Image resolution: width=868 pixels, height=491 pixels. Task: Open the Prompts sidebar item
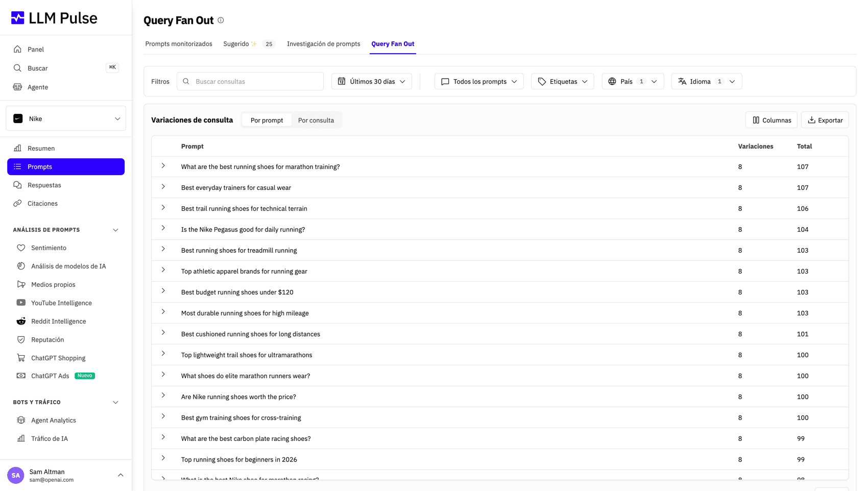(x=66, y=166)
